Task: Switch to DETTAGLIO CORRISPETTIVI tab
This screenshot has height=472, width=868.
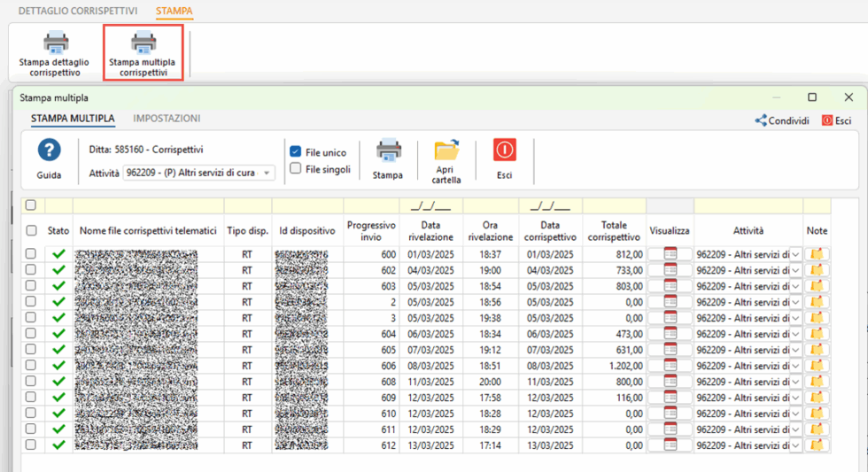Action: pos(78,11)
